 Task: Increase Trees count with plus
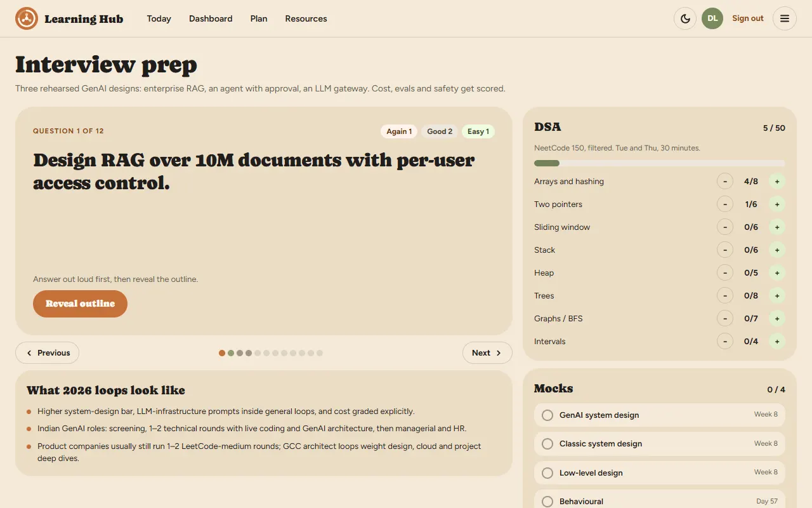(x=777, y=296)
